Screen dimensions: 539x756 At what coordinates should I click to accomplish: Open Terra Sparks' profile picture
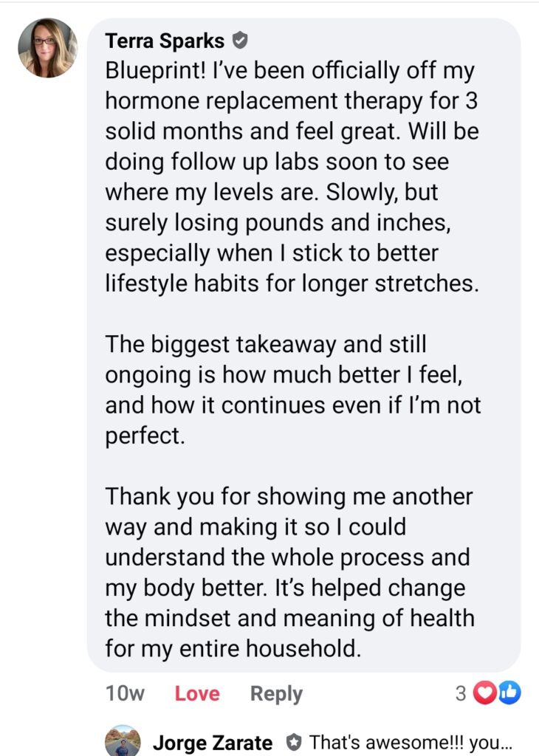tap(47, 48)
